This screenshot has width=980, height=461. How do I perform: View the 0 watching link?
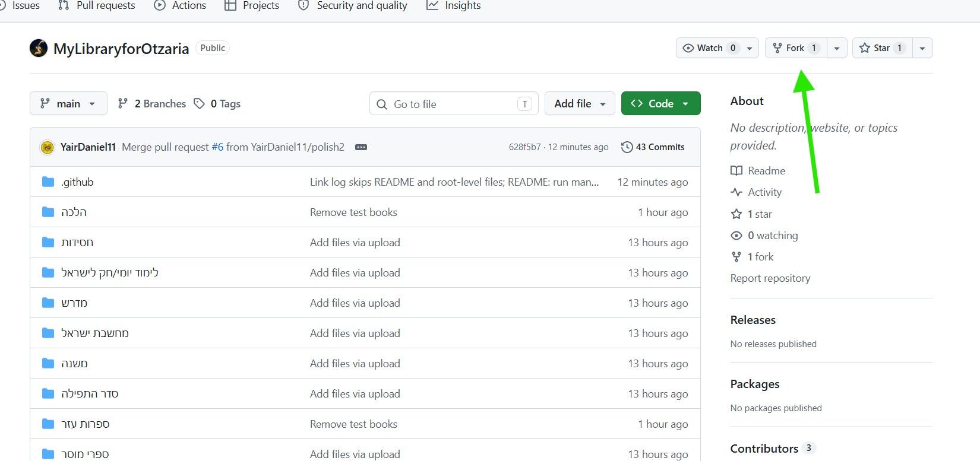point(764,236)
